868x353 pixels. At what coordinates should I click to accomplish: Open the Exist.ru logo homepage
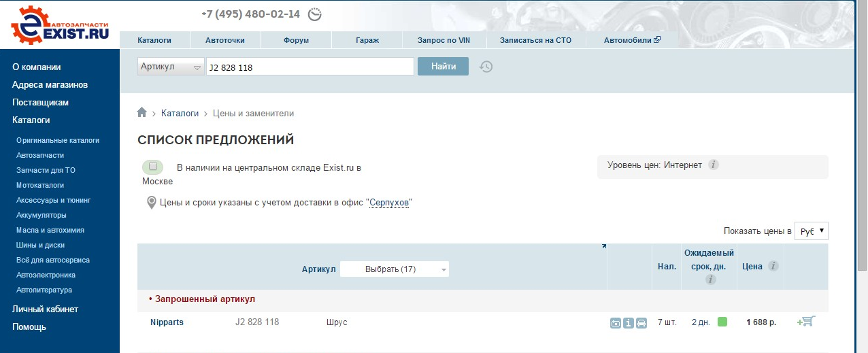60,24
